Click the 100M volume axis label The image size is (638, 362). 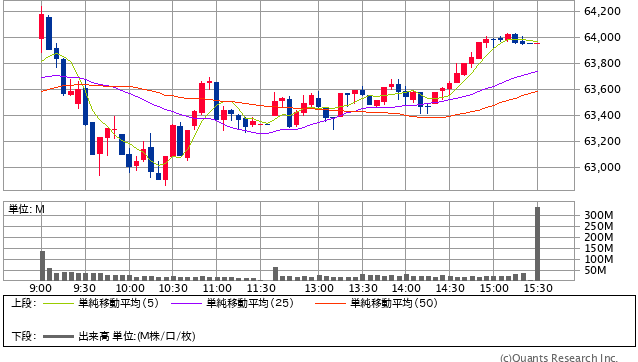click(x=599, y=259)
